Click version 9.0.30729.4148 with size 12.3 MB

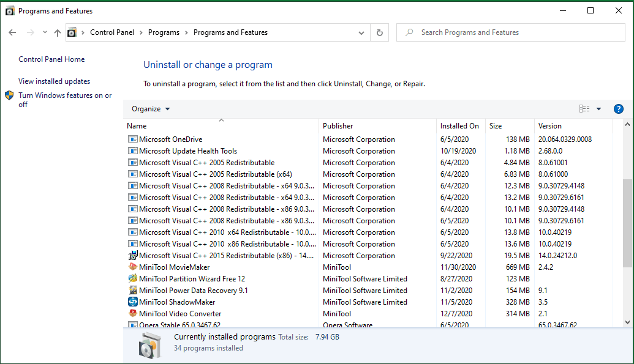pos(561,186)
